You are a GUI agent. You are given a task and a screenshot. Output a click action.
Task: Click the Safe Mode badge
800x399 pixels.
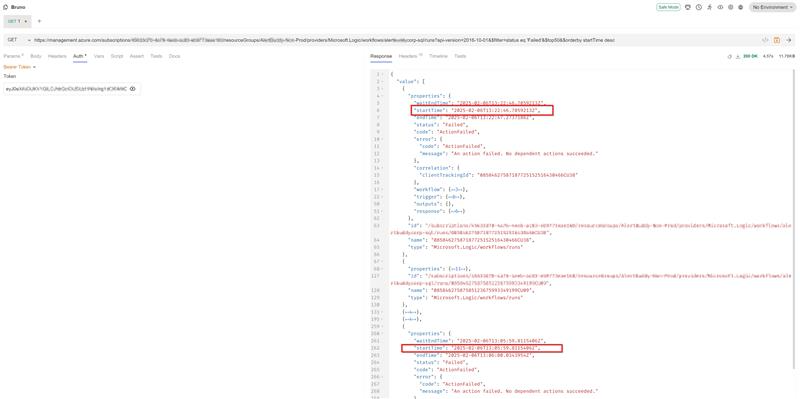(668, 7)
